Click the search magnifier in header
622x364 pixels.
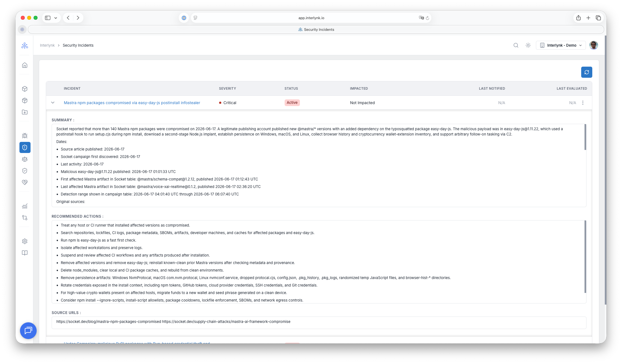click(x=516, y=45)
